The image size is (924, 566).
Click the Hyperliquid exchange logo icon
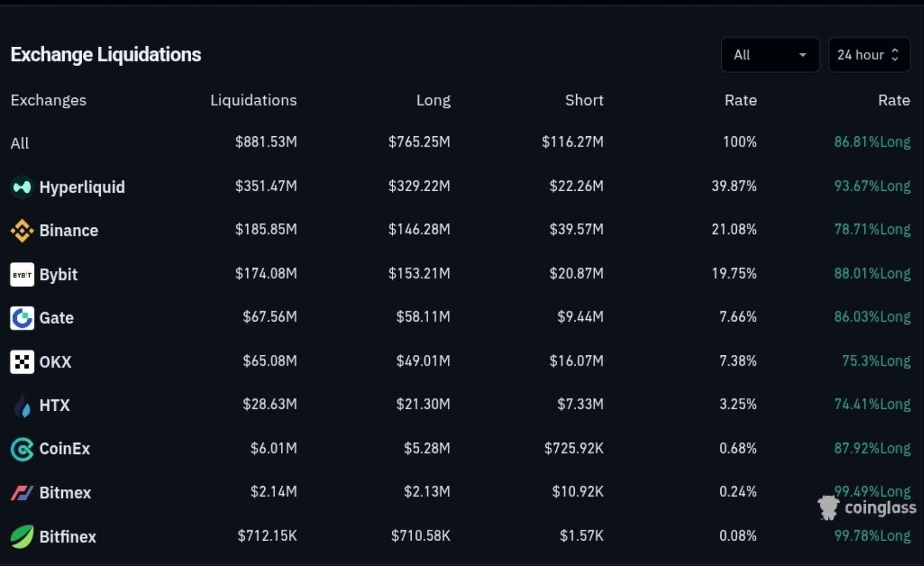tap(22, 187)
